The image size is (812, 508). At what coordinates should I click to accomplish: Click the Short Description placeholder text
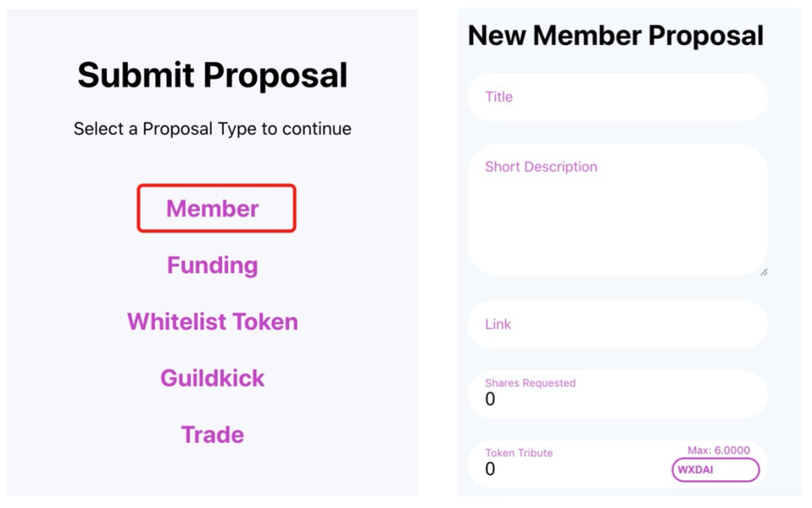point(541,167)
